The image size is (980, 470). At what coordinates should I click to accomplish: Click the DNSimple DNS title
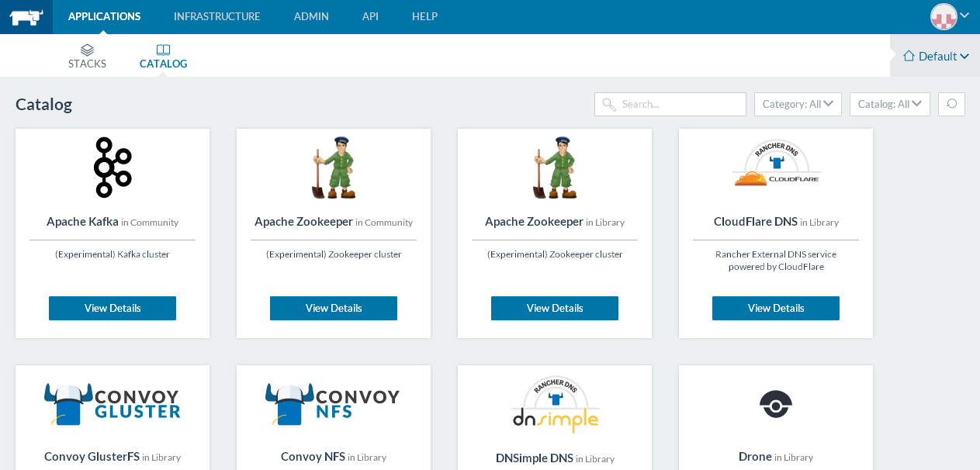coord(535,458)
